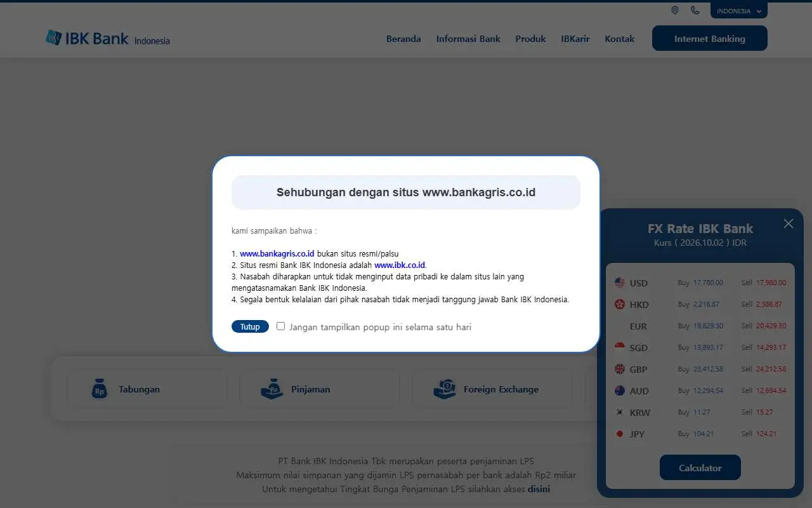This screenshot has width=812, height=508.
Task: Open the Kontak menu item
Action: pyautogui.click(x=620, y=39)
